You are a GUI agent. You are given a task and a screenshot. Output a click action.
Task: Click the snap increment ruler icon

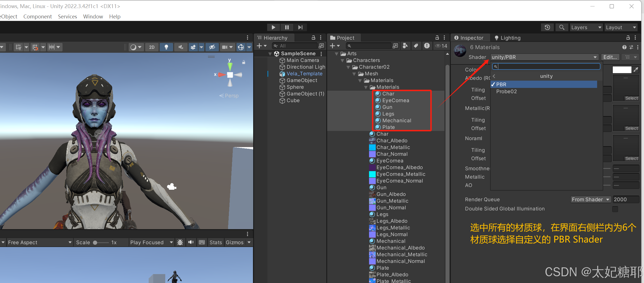(52, 47)
